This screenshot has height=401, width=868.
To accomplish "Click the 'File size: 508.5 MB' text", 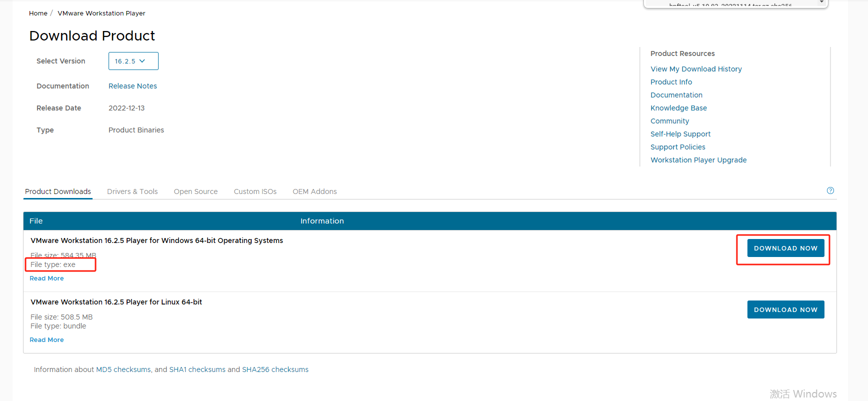I will click(x=62, y=317).
